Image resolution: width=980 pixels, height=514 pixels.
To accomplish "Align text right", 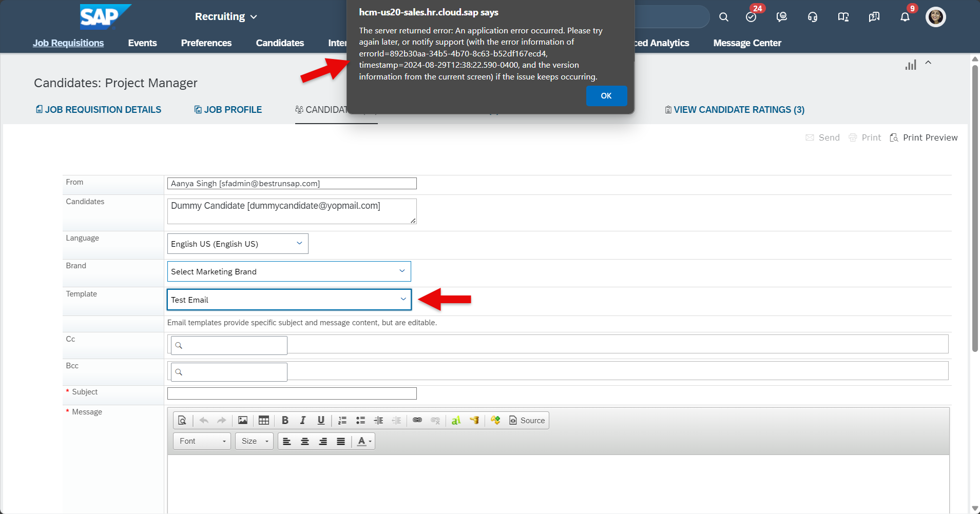I will tap(323, 441).
